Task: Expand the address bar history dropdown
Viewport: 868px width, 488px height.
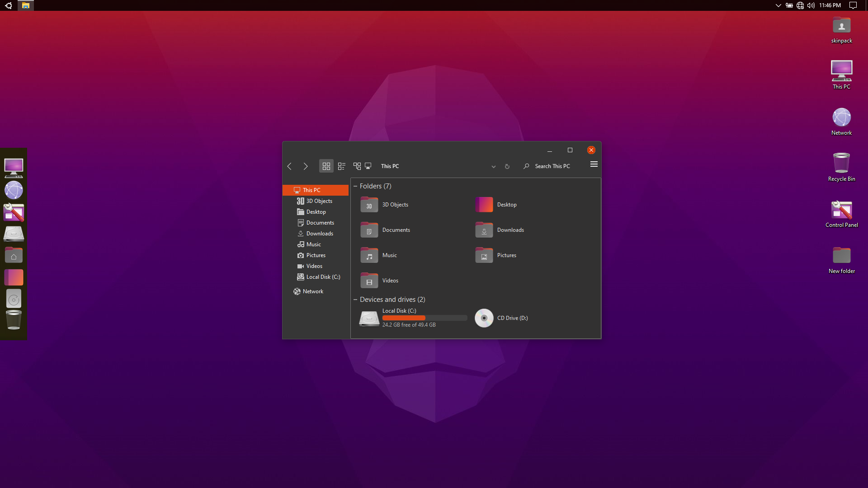Action: tap(494, 167)
